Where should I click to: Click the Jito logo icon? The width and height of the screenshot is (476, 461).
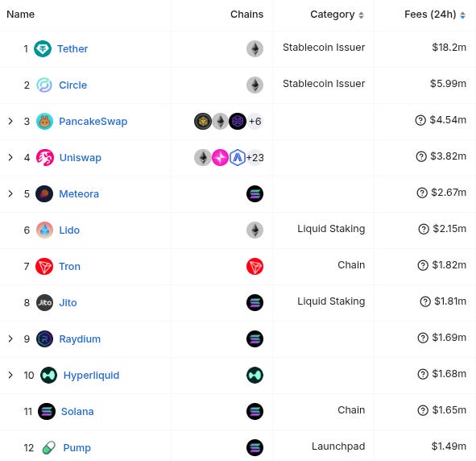44,302
